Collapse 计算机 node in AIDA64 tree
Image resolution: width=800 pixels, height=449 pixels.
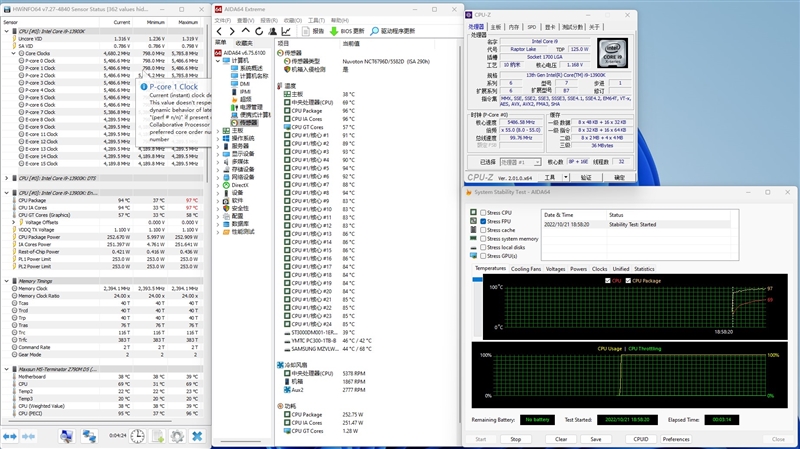coord(218,61)
